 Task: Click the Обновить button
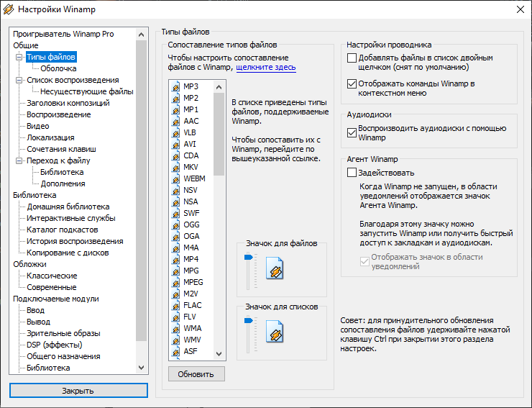click(x=196, y=374)
